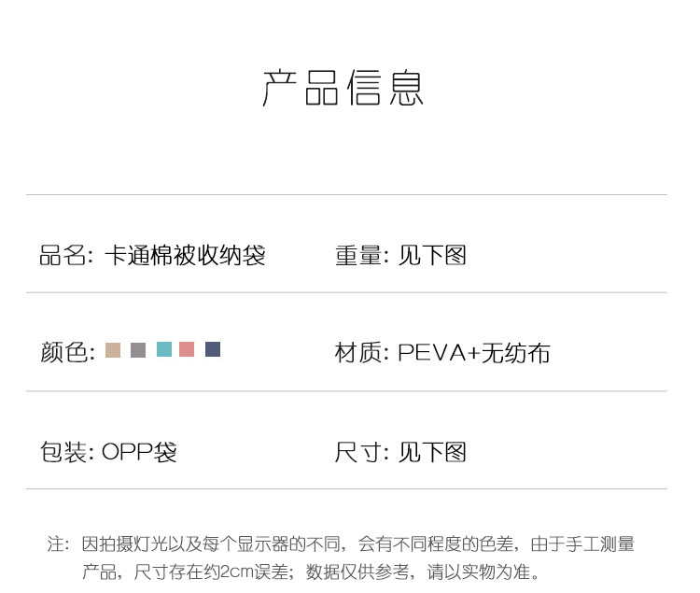The image size is (700, 593).
Task: Choose the teal color swatch
Action: [164, 349]
